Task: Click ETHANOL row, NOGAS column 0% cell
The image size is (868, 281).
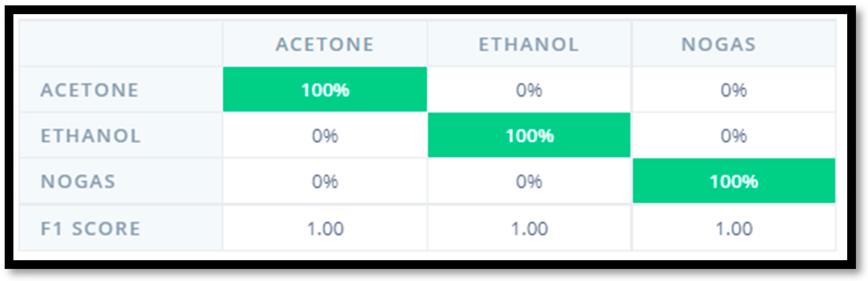Action: point(734,135)
